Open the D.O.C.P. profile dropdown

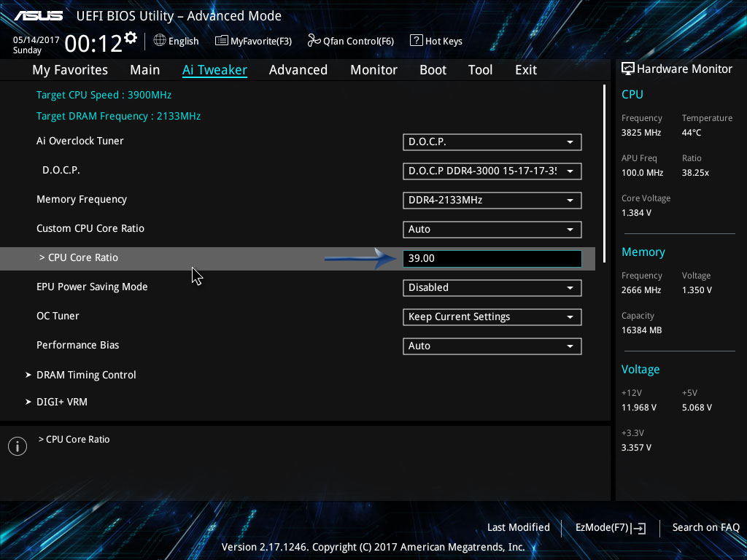tap(492, 171)
